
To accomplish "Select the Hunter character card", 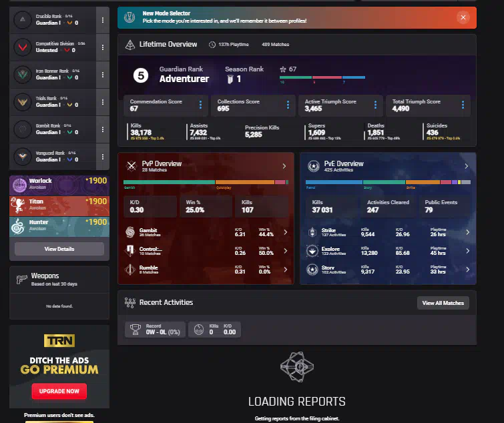I will coord(59,227).
